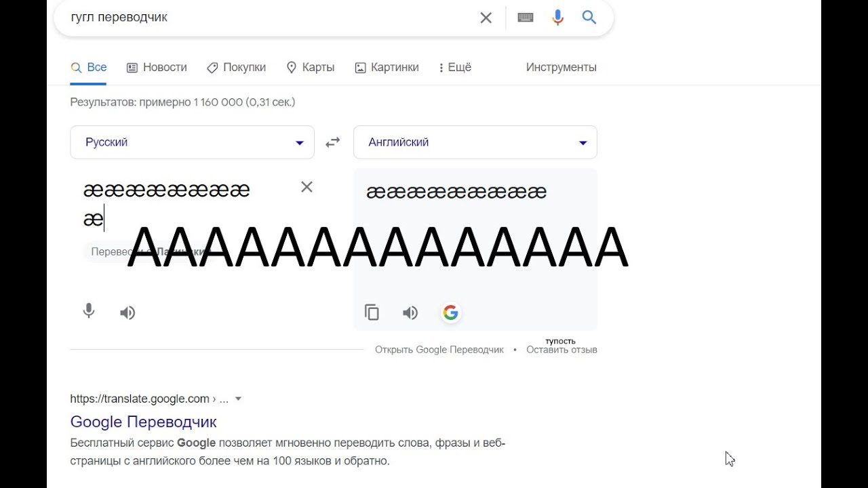
Task: Switch to the Новости tab
Action: 157,67
